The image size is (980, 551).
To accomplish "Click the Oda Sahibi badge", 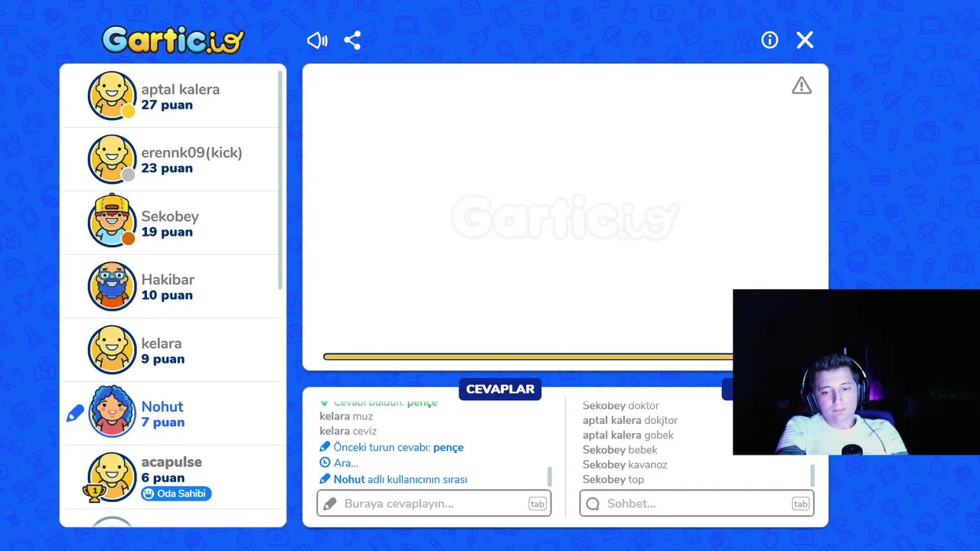I will (176, 494).
